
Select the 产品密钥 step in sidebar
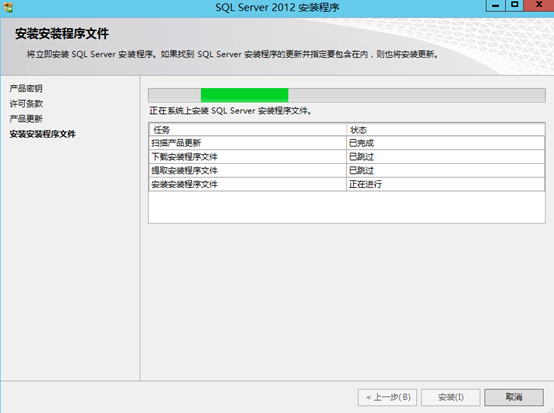(x=26, y=88)
